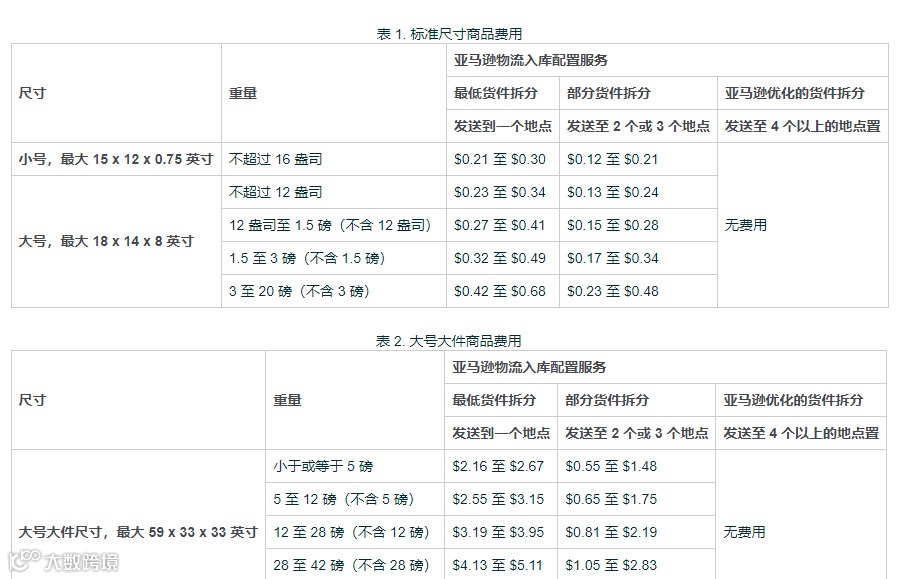The image size is (909, 579).
Task: Click 无费用 in the standard-size table
Action: (x=746, y=225)
